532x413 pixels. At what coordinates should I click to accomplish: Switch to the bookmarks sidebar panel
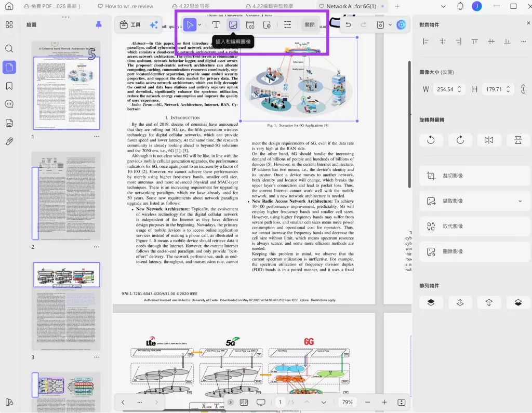(8, 86)
